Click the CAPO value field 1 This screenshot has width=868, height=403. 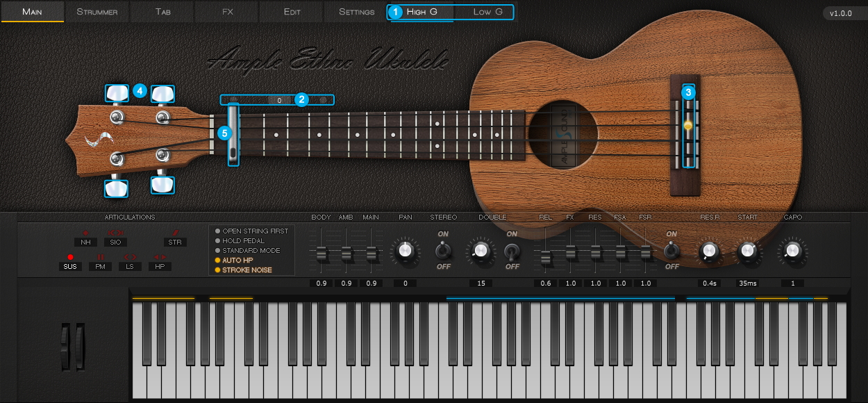pos(792,283)
